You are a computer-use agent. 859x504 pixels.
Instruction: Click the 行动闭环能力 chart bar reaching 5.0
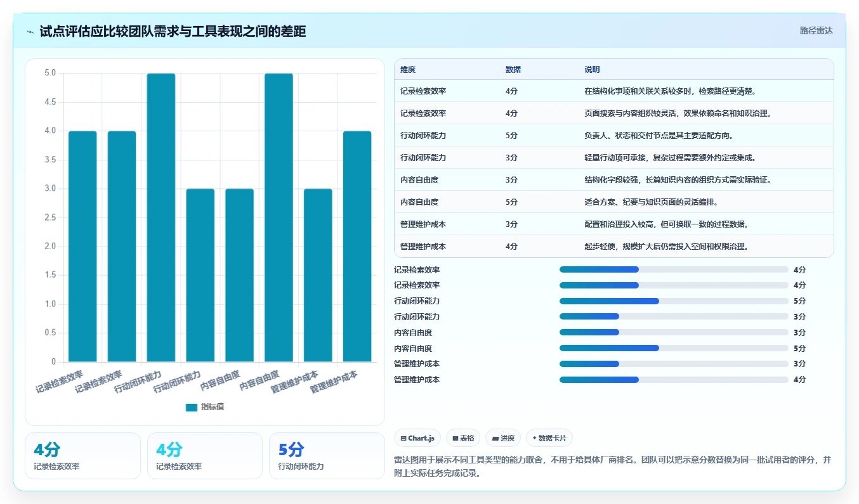(x=161, y=217)
